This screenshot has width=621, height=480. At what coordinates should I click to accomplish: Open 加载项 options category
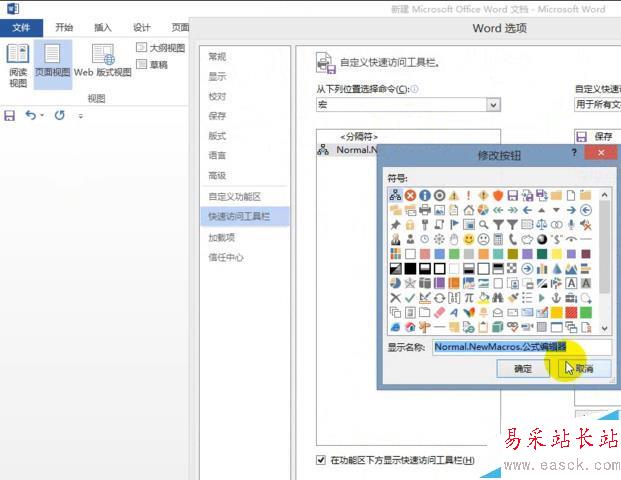pyautogui.click(x=221, y=238)
